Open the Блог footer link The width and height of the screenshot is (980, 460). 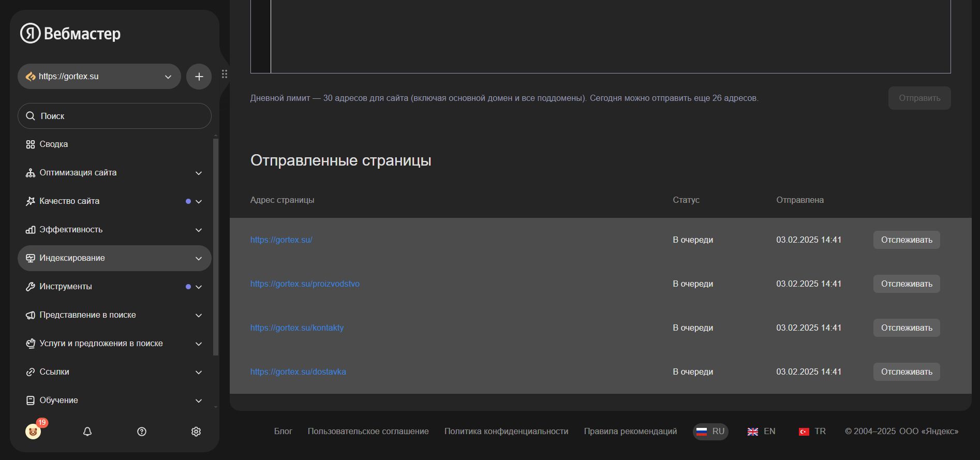283,432
